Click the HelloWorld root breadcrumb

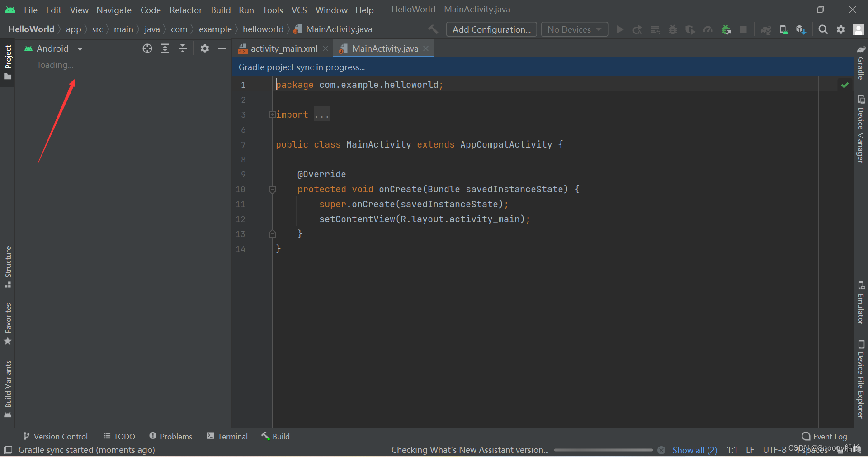31,29
